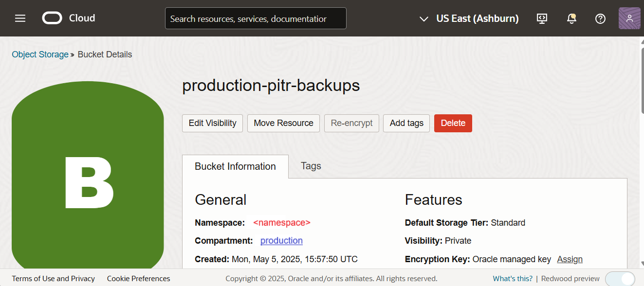Click the Assign encryption key link

570,259
